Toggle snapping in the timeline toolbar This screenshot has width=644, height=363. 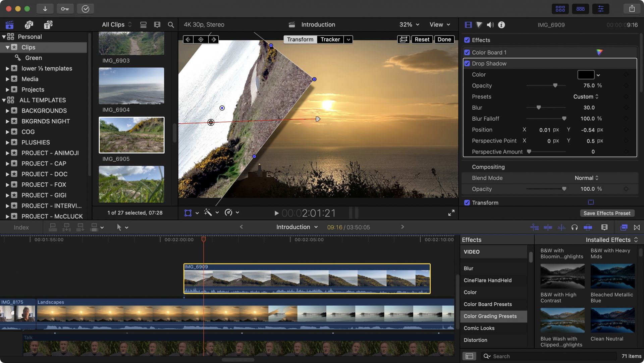click(x=637, y=227)
